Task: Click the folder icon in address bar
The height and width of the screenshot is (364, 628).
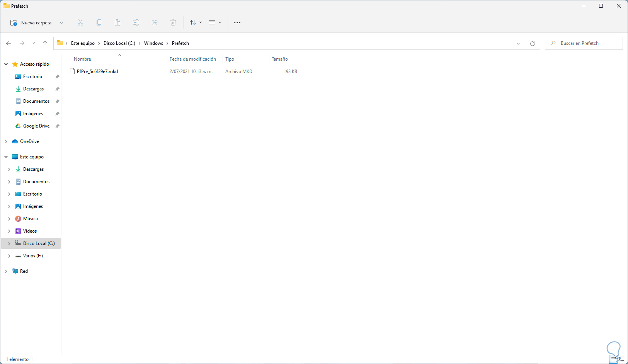Action: pos(60,43)
